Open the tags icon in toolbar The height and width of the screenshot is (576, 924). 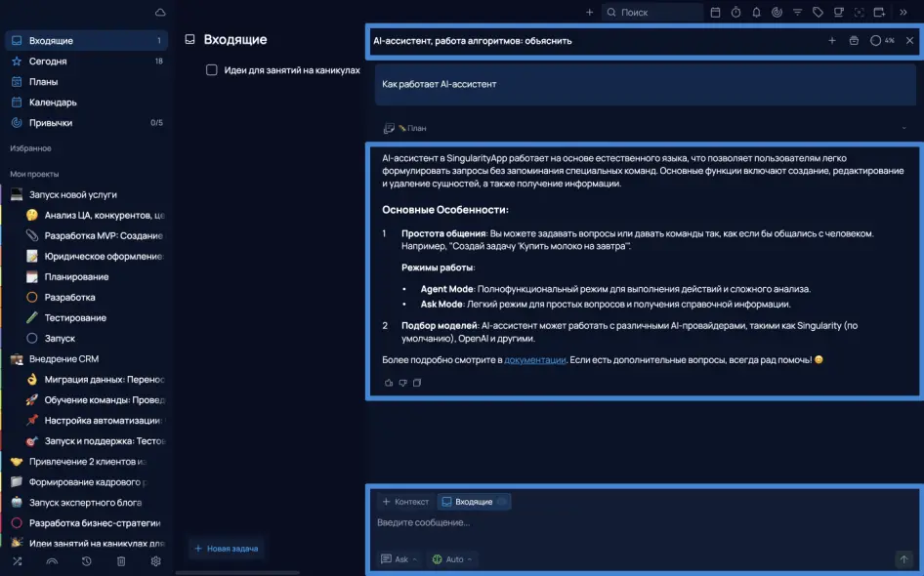tap(818, 13)
